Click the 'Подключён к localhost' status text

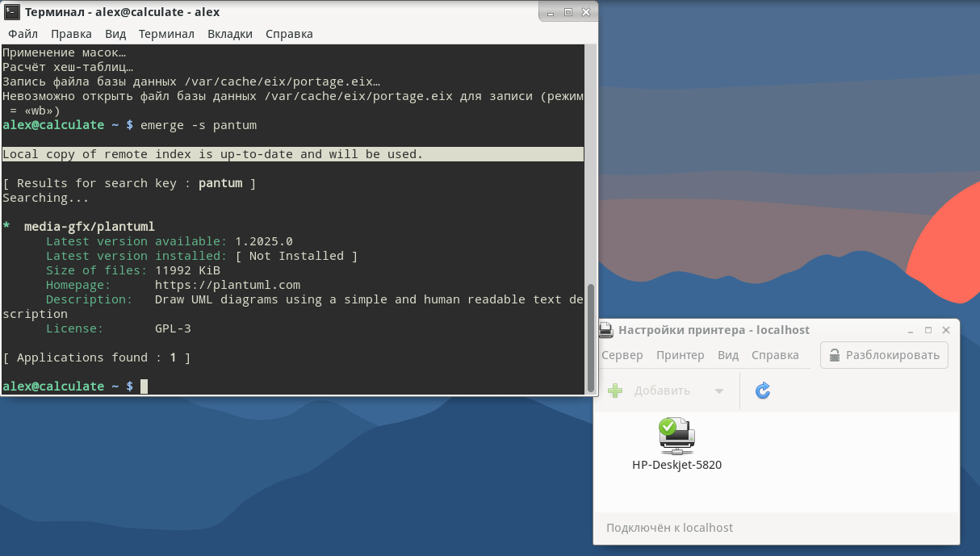click(669, 528)
